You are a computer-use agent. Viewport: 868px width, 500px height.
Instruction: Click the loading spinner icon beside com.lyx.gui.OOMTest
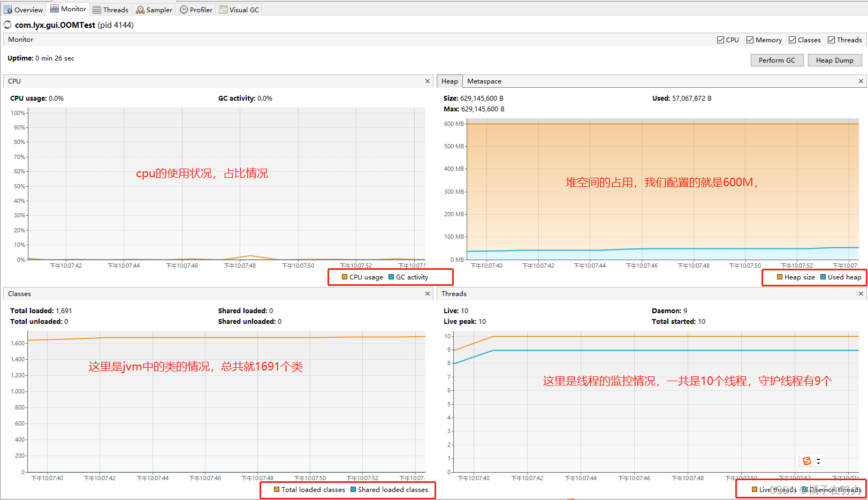pos(8,25)
